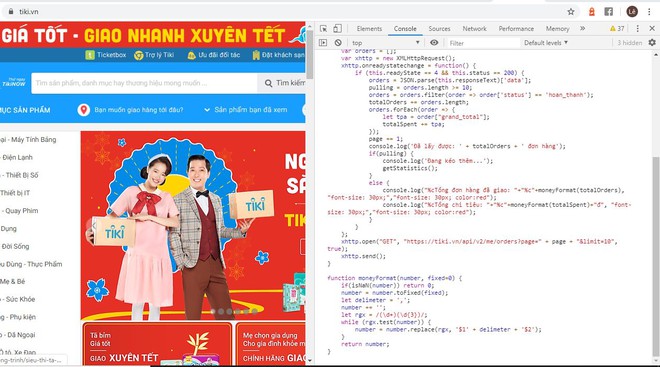Viewport: 660px width, 367px height.
Task: Activate DevTools inspect element tool
Action: point(323,29)
